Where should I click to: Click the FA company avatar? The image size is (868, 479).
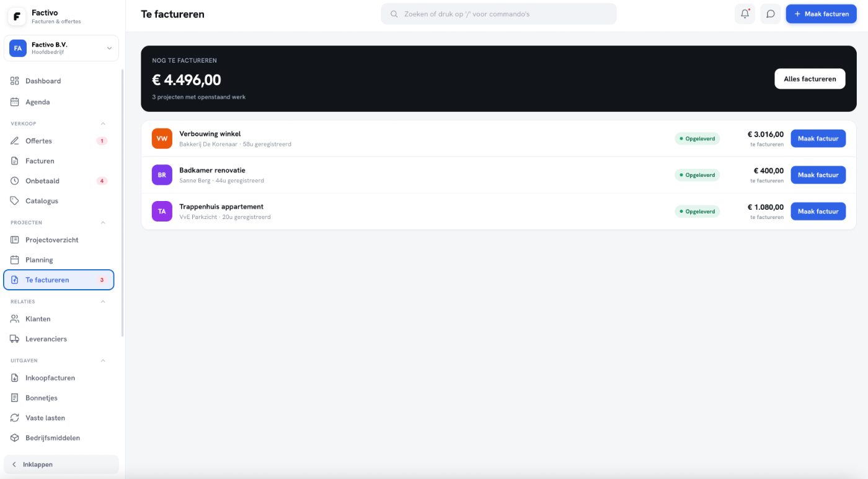click(x=18, y=48)
